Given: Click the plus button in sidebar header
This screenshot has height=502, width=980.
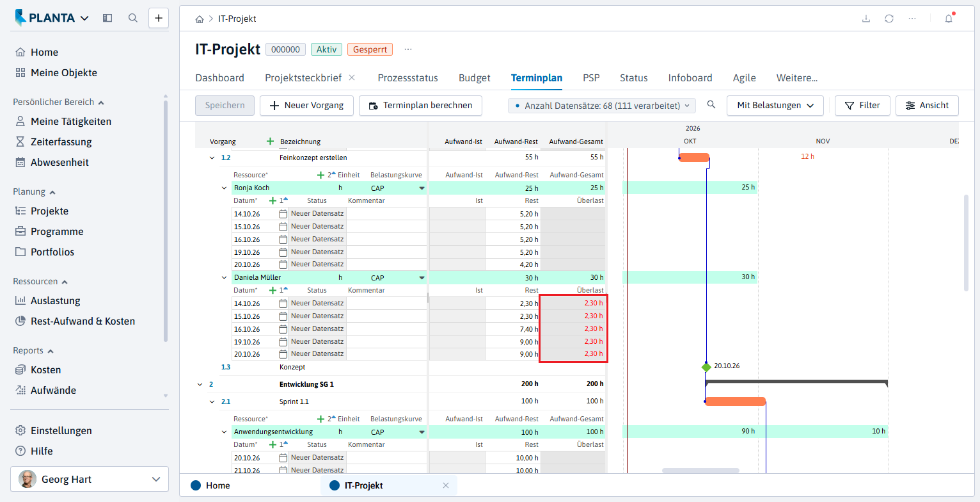Looking at the screenshot, I should (159, 18).
